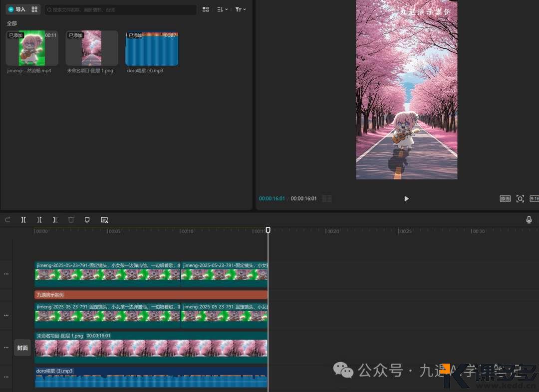Click the 00:00:16:01 duration label on png clip
Screen dimensions: 539x392
pos(98,336)
